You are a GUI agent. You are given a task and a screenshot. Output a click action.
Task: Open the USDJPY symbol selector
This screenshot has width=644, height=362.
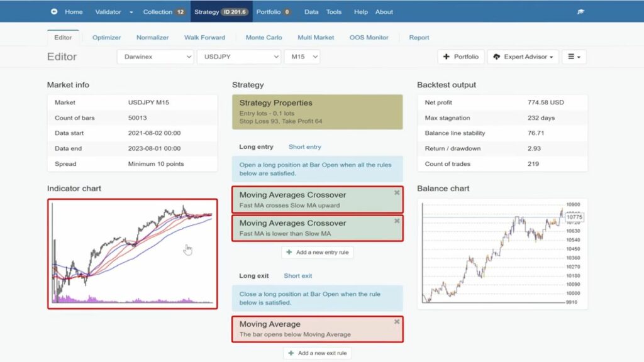click(239, 57)
